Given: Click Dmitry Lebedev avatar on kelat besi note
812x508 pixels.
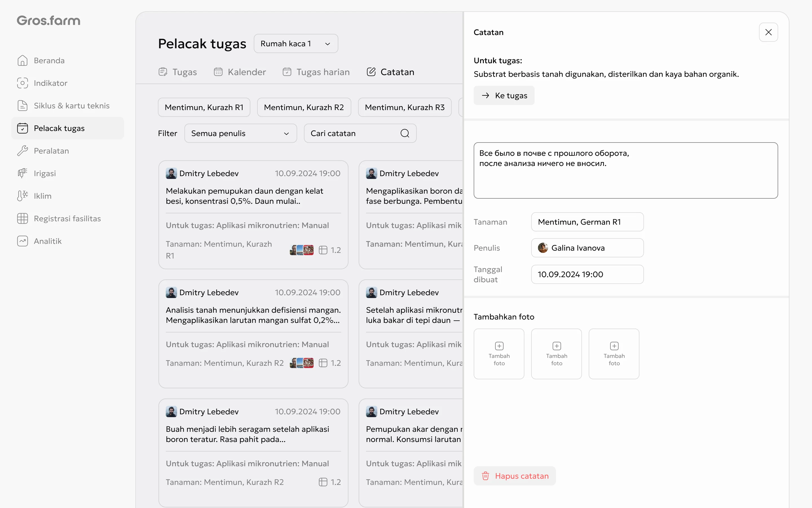Looking at the screenshot, I should coord(171,173).
